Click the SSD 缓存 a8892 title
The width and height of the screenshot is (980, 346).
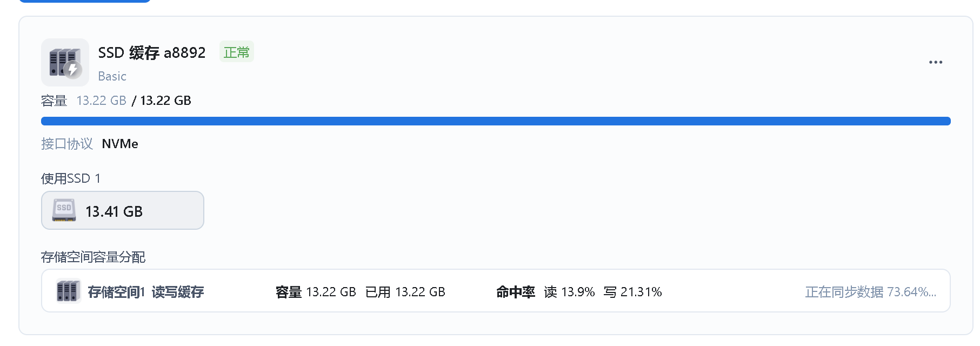coord(152,52)
